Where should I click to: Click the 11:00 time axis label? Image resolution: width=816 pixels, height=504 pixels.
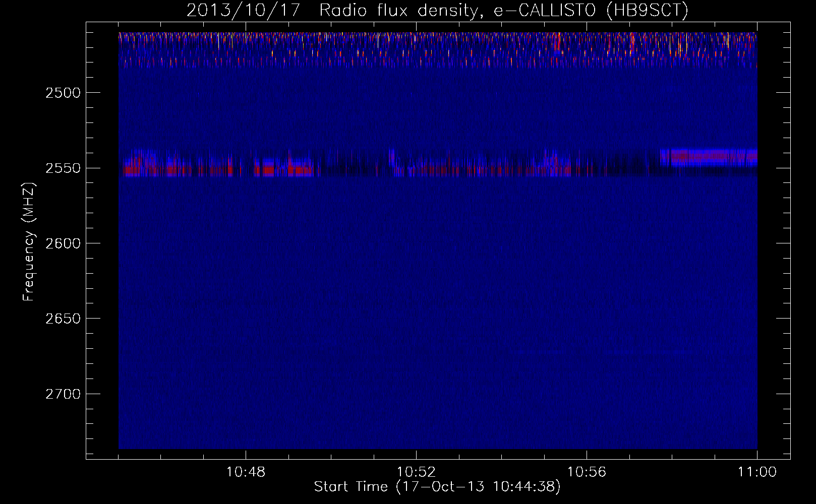757,472
